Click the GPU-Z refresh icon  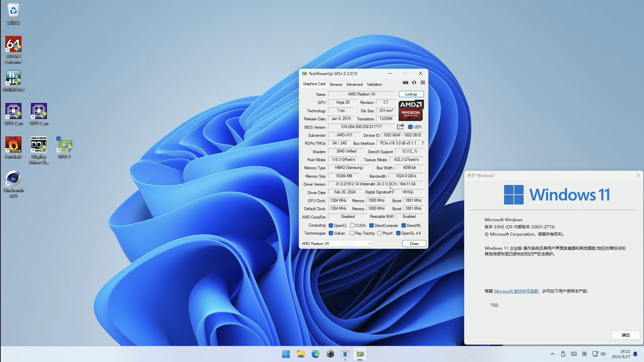(414, 82)
